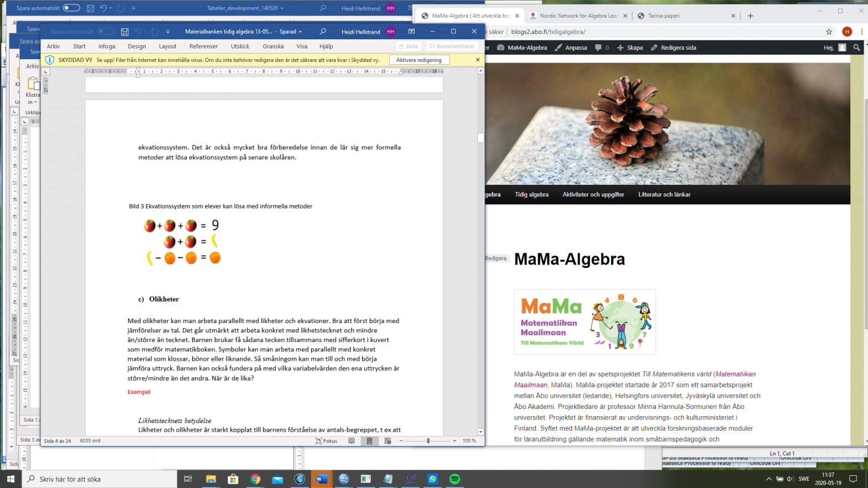Open WhatsApp from the taskbar
This screenshot has width=868, height=488.
[x=432, y=479]
